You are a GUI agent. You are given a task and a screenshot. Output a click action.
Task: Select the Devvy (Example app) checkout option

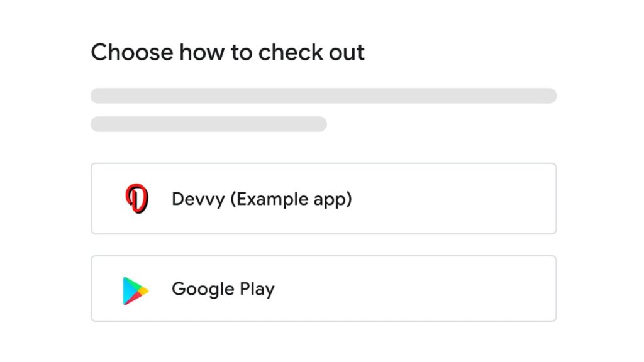323,199
